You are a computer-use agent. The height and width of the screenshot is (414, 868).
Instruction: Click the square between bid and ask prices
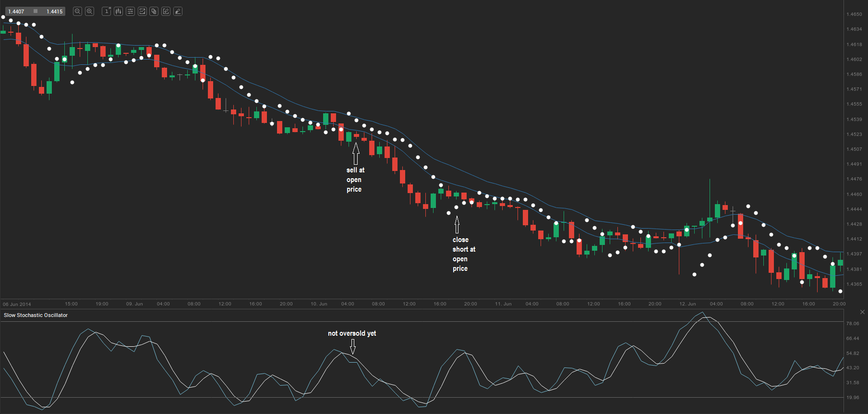click(36, 11)
